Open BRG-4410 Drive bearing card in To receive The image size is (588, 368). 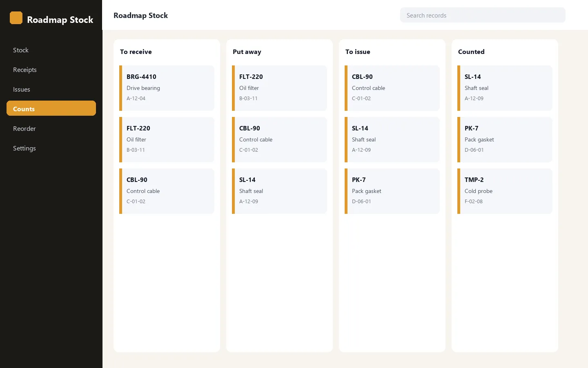pos(167,88)
